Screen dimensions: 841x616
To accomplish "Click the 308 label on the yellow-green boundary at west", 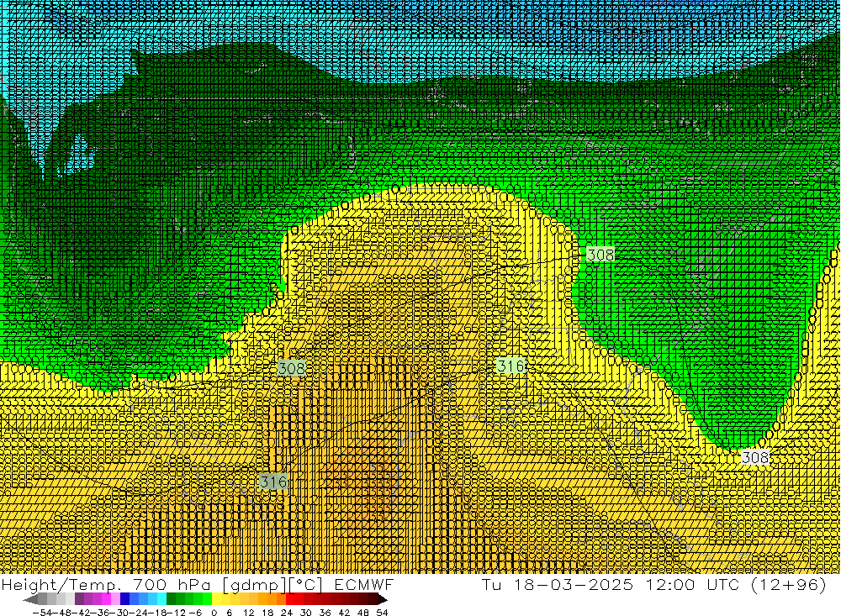I will [x=291, y=368].
